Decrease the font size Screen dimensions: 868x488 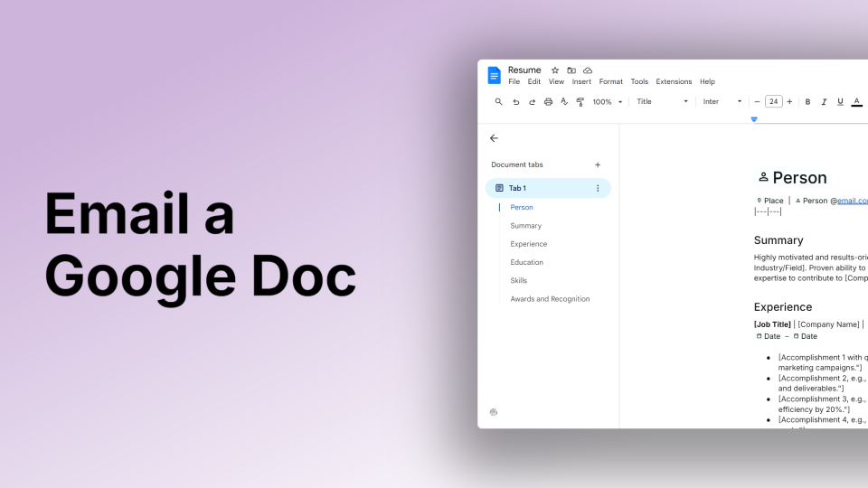(758, 102)
